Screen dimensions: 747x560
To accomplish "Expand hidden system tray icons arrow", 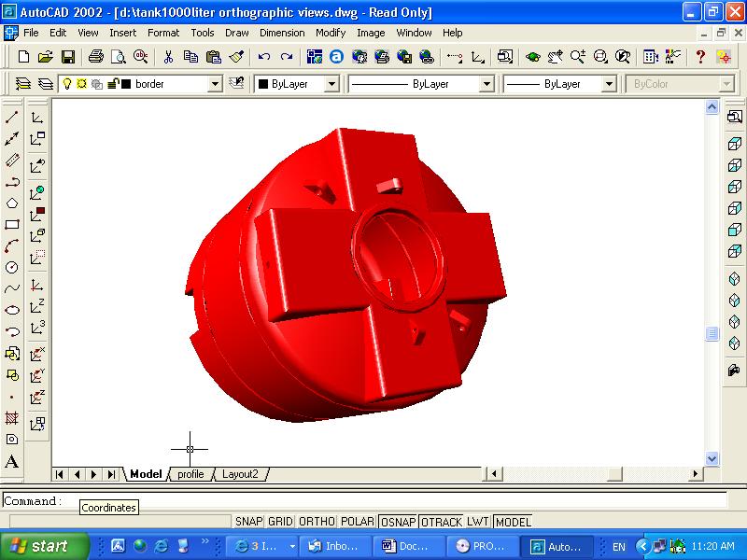I will [642, 546].
